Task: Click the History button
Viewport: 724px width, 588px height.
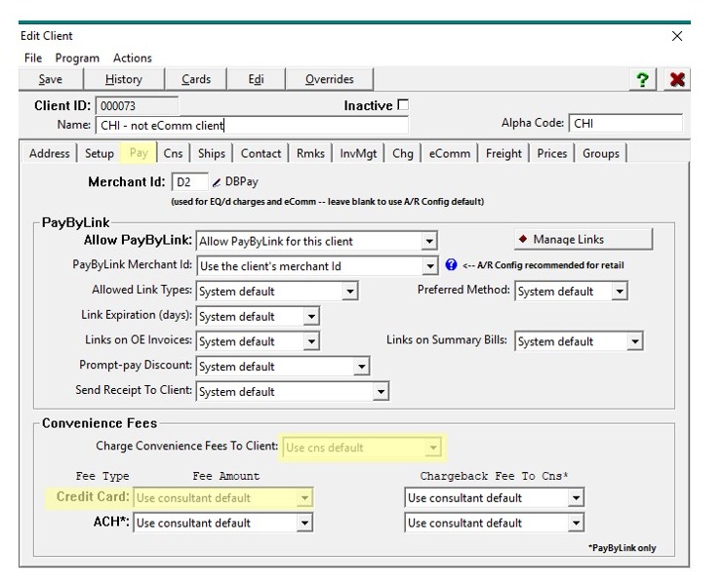Action: pyautogui.click(x=124, y=79)
